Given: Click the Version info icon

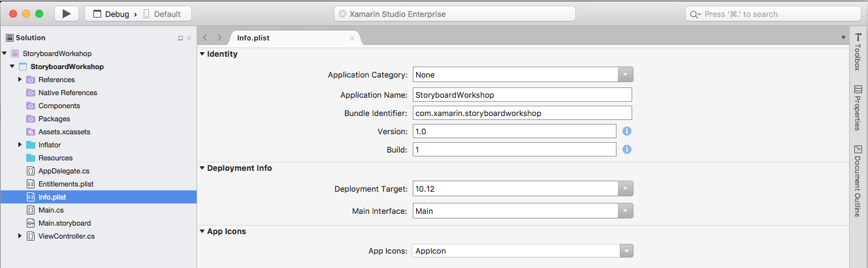Looking at the screenshot, I should pyautogui.click(x=626, y=131).
